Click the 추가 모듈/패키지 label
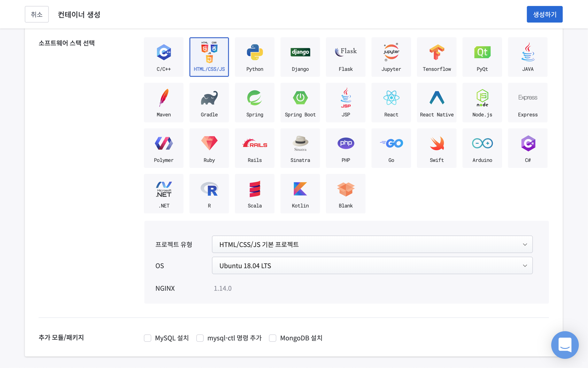The image size is (588, 368). tap(61, 338)
